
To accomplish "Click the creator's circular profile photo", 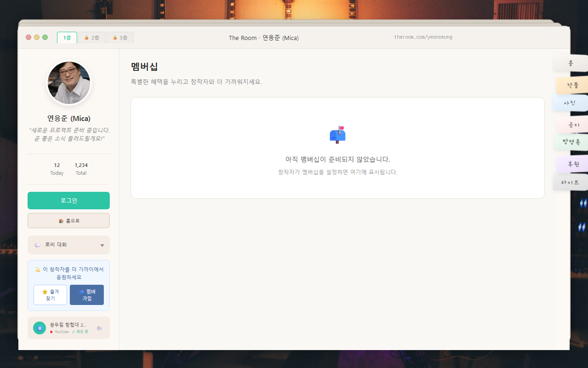I will [x=68, y=83].
